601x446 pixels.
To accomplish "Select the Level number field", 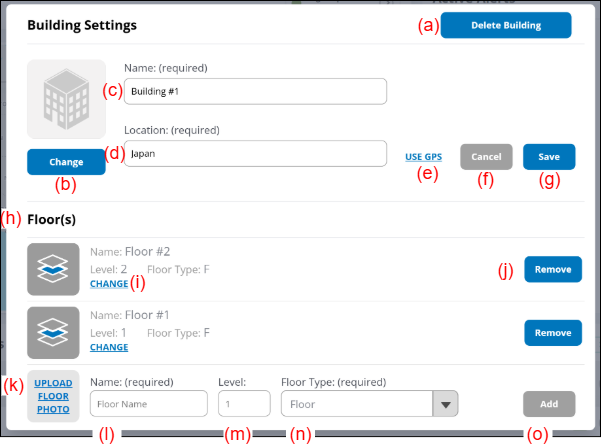I will pyautogui.click(x=244, y=403).
